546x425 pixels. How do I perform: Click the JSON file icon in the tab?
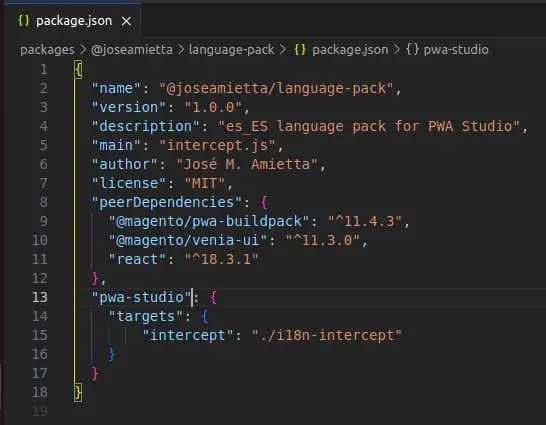[23, 21]
